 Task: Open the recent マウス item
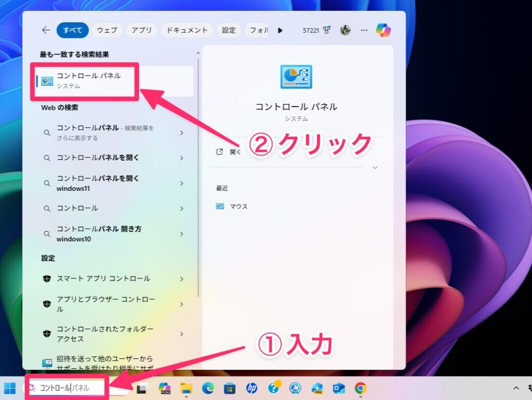pos(238,207)
